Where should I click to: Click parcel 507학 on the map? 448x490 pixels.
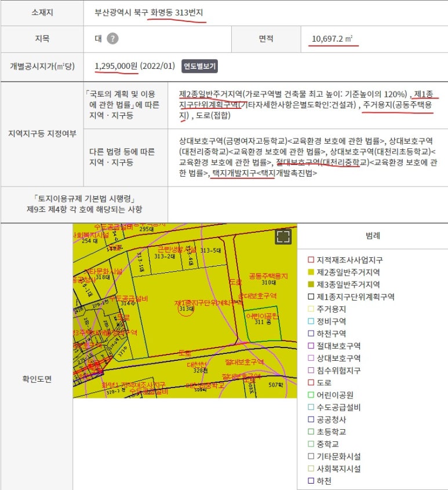click(x=275, y=385)
